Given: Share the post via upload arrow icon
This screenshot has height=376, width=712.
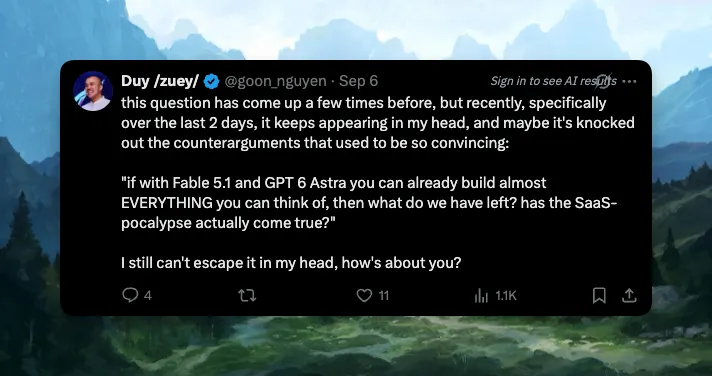Looking at the screenshot, I should click(x=629, y=296).
